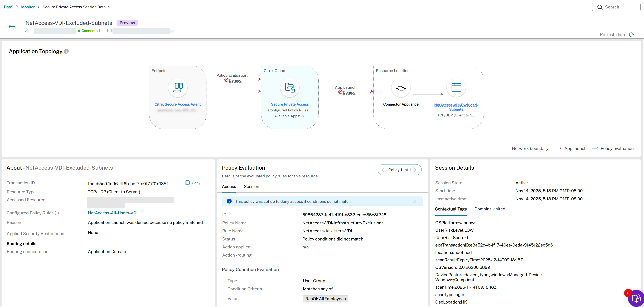Click the DevicePosture compliant tag
The image size is (644, 307).
489,277
